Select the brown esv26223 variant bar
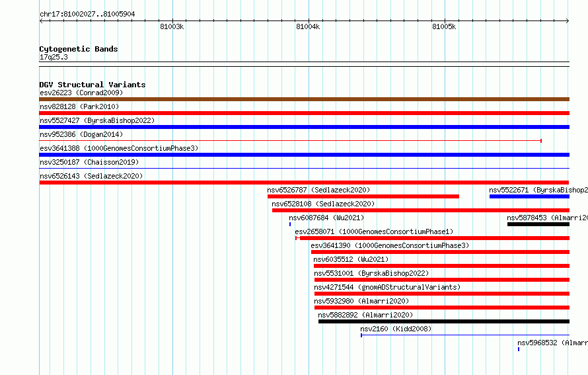 pos(304,99)
